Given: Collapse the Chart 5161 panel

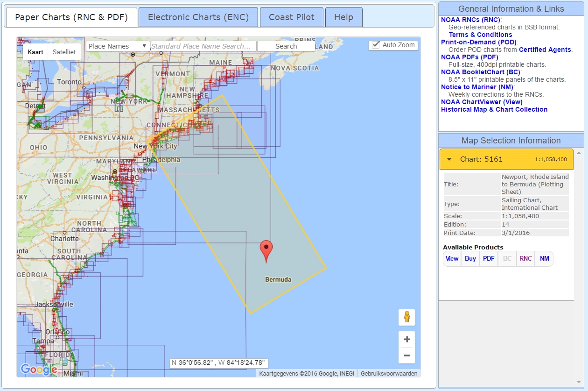Looking at the screenshot, I should click(449, 159).
